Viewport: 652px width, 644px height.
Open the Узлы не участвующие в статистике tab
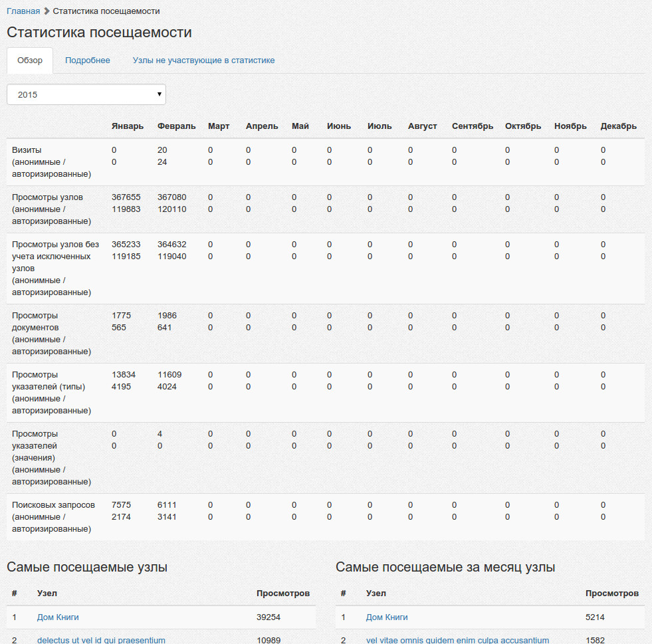[203, 60]
